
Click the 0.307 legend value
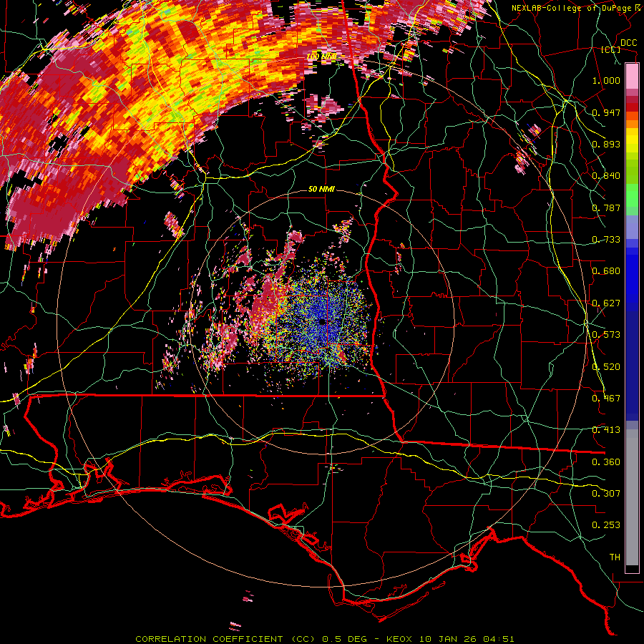pyautogui.click(x=606, y=494)
